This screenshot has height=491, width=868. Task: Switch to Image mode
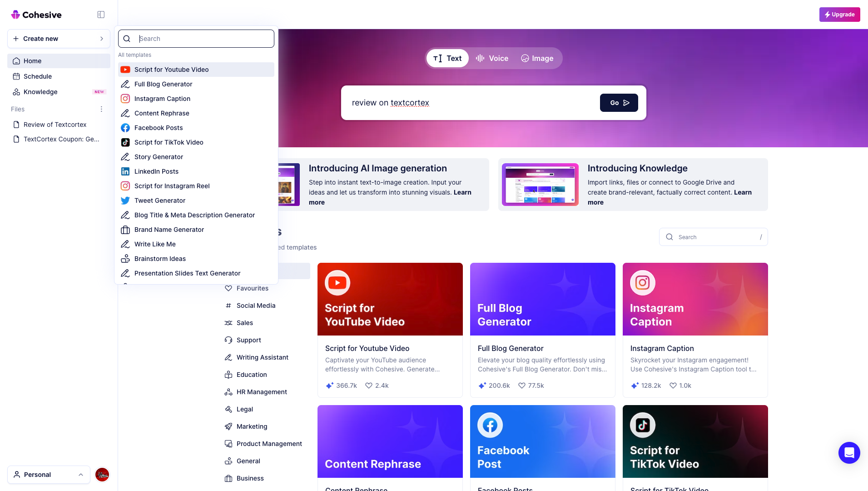[537, 58]
